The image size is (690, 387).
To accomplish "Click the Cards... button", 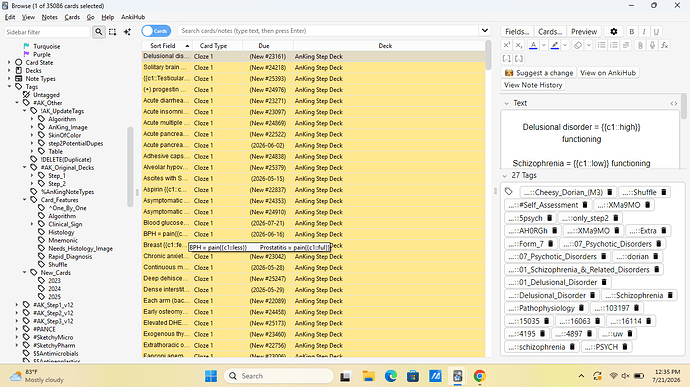I will pyautogui.click(x=550, y=32).
